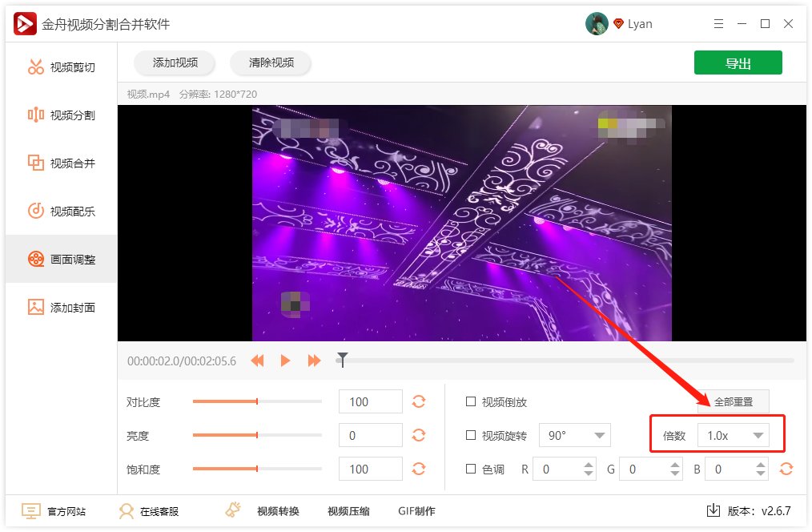This screenshot has width=812, height=532.
Task: Open the hamburger menu at top right
Action: [718, 23]
